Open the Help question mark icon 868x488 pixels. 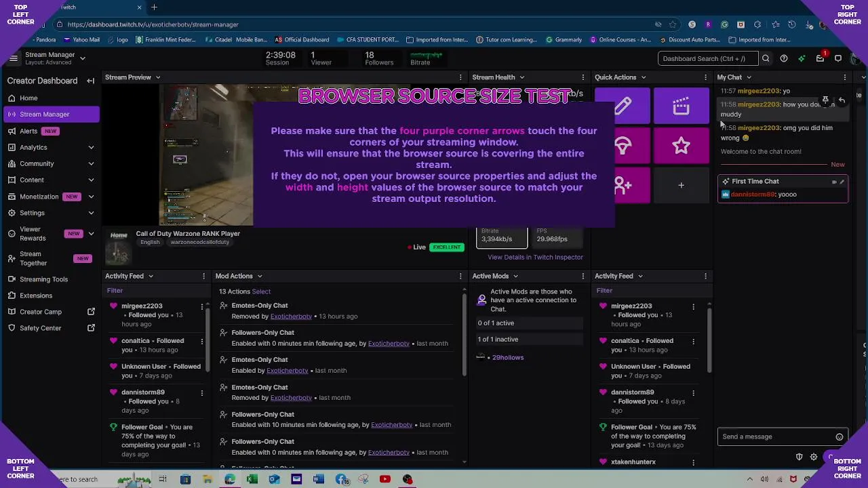point(784,58)
